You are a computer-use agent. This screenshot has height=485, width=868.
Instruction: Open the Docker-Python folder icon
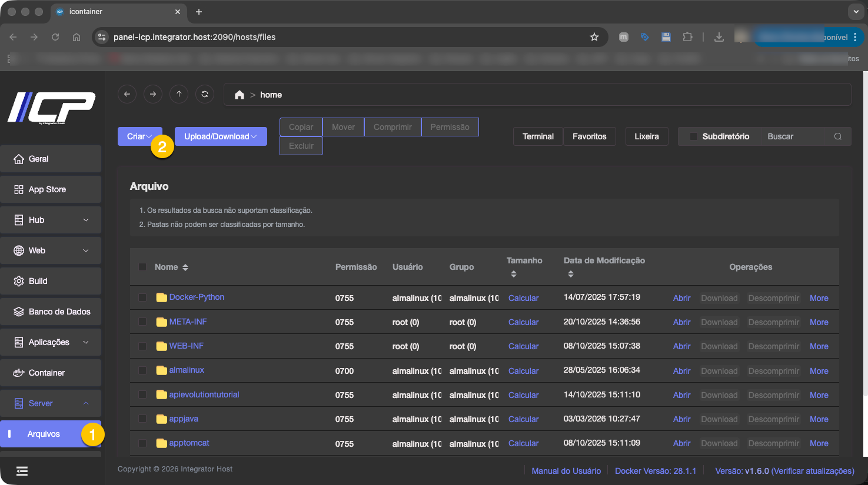point(161,297)
